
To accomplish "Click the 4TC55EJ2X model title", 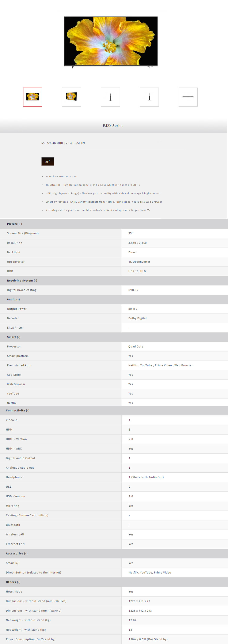I will (x=64, y=143).
